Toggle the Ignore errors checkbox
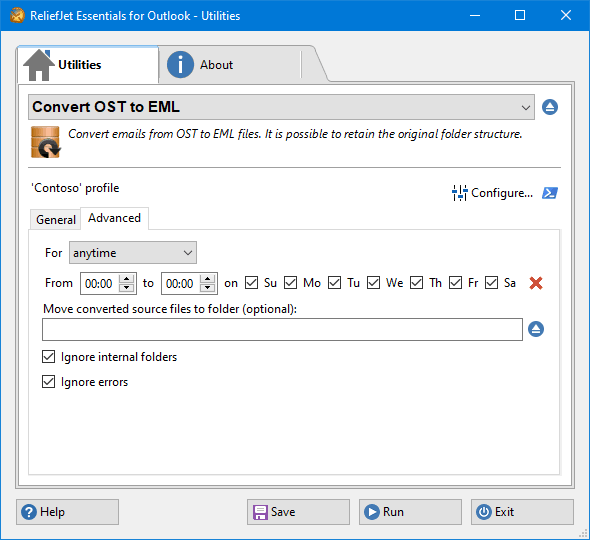Viewport: 590px width, 540px height. click(49, 382)
